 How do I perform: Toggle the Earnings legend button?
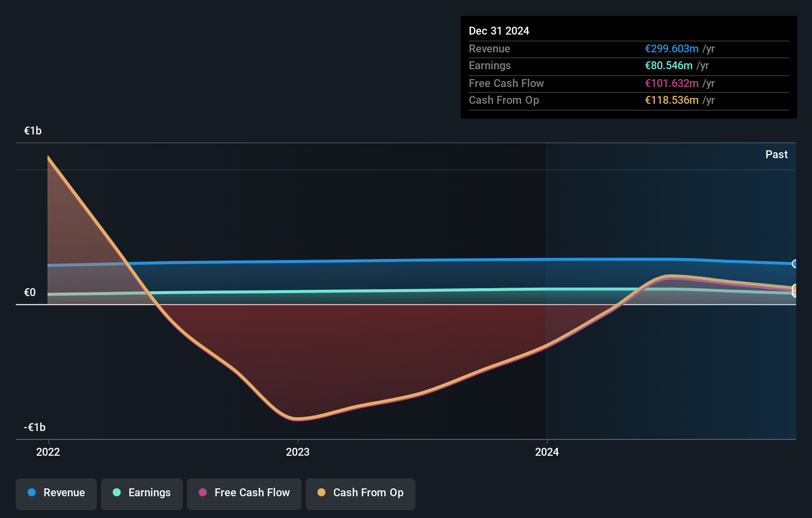click(142, 494)
